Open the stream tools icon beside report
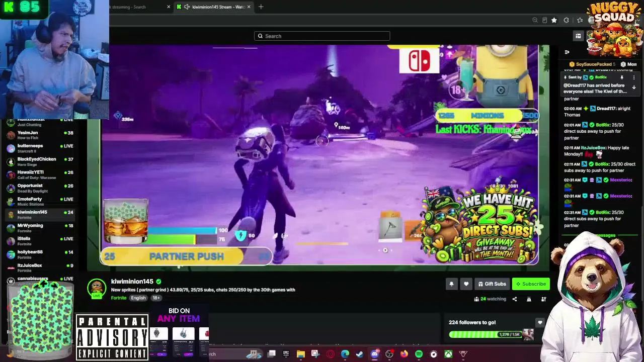Image resolution: width=644 pixels, height=362 pixels. pyautogui.click(x=543, y=299)
